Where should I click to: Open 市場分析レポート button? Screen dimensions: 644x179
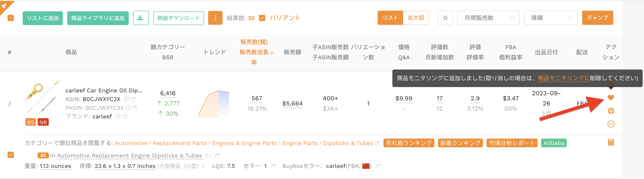click(512, 143)
